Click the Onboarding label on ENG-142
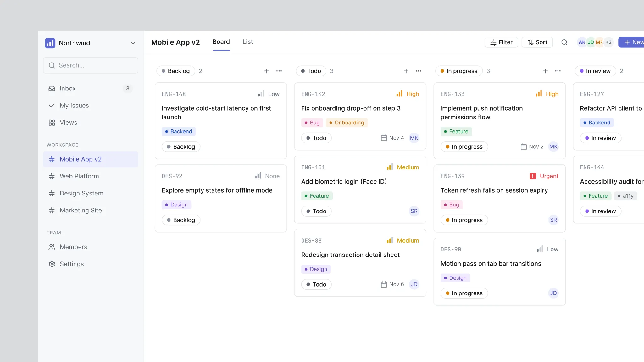Viewport: 644px width, 362px height. [x=347, y=123]
